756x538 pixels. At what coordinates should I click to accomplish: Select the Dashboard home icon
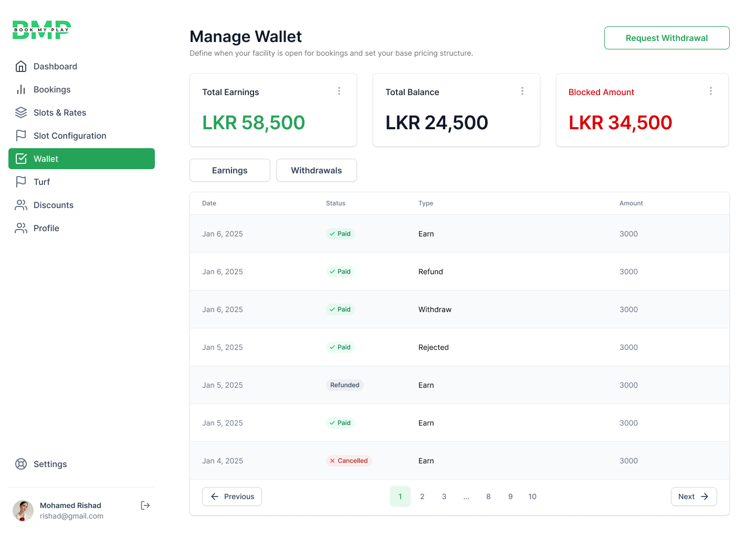click(x=21, y=66)
